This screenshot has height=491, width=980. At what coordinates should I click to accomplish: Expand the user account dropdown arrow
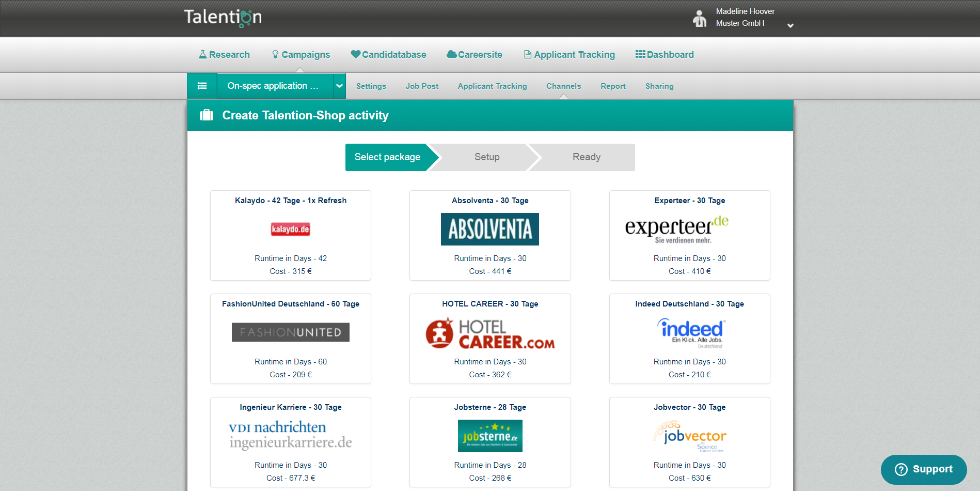(x=790, y=25)
